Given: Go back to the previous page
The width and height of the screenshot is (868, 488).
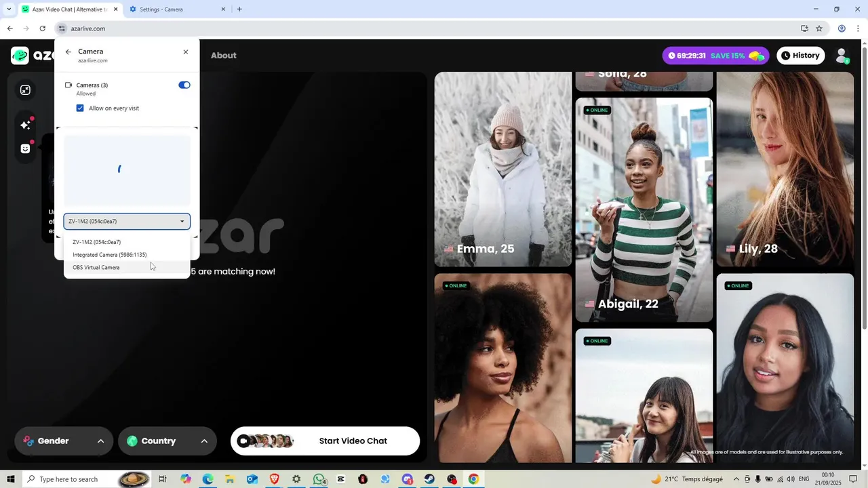Looking at the screenshot, I should (10, 28).
